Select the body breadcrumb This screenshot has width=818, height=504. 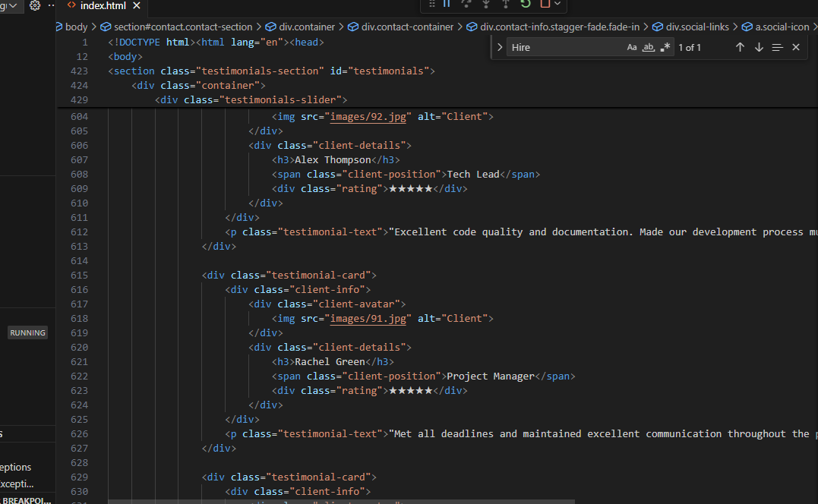coord(76,27)
